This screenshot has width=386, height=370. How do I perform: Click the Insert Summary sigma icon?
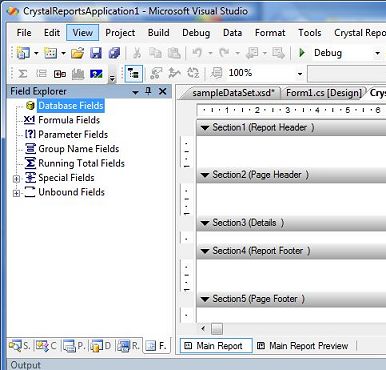pyautogui.click(x=23, y=73)
